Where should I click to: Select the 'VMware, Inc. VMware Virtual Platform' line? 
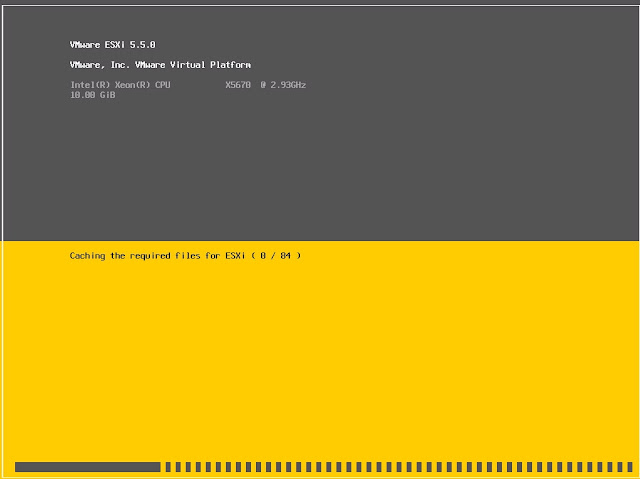160,65
